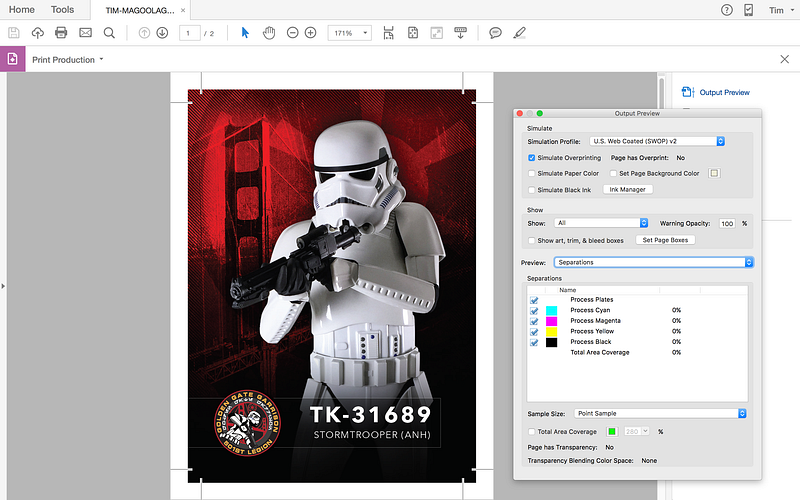Close the TIM-MAGOOLAG document tab
Viewport: 800px width, 500px height.
point(183,10)
